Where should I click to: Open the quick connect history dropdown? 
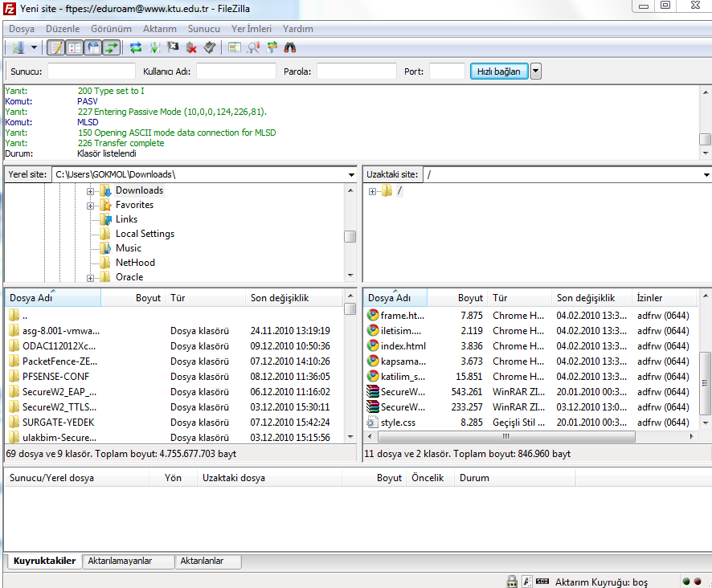(x=536, y=71)
